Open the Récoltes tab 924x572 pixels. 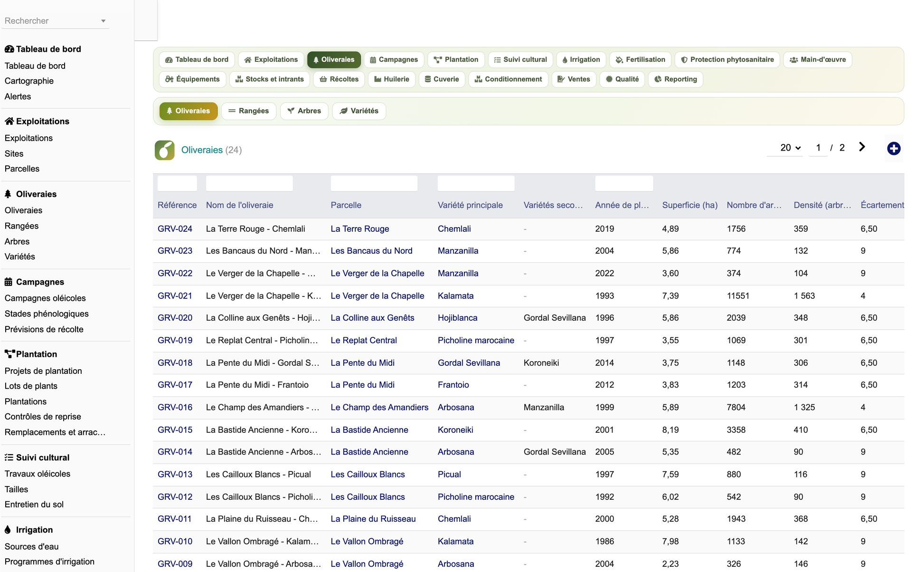339,79
